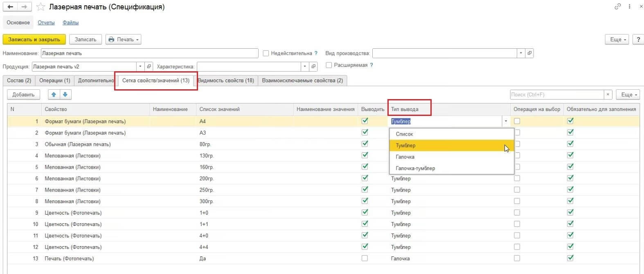
Task: Show help for Расширяемая
Action: coord(372,65)
